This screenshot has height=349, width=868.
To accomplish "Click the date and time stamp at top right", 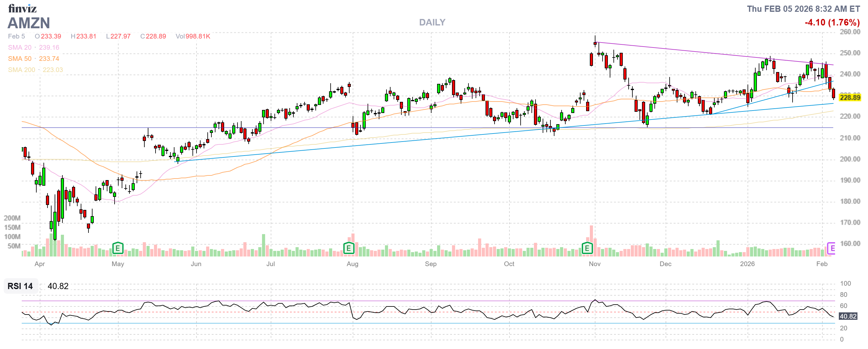I will pyautogui.click(x=803, y=9).
